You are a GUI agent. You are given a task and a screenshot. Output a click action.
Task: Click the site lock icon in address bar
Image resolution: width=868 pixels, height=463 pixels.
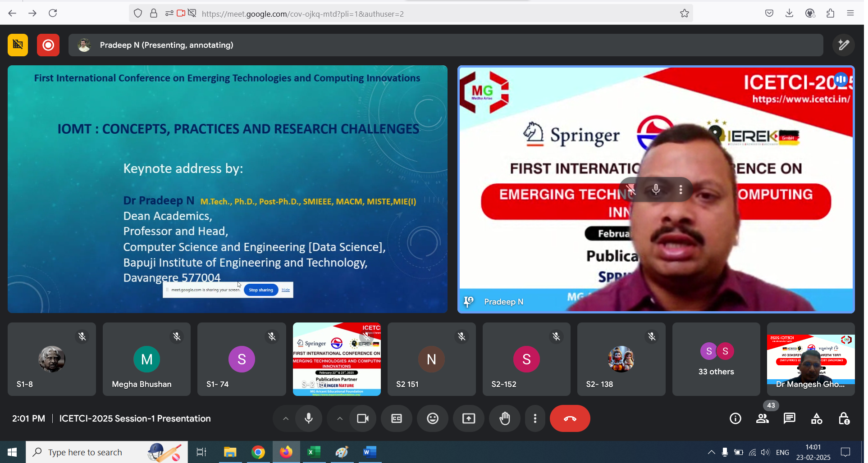pos(154,14)
